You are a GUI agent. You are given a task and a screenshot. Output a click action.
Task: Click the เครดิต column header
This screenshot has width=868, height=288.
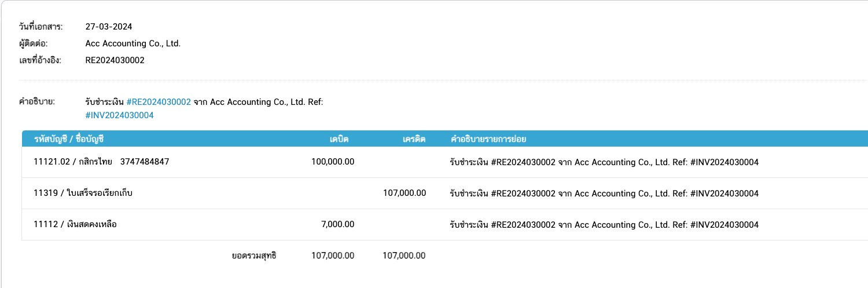pyautogui.click(x=414, y=139)
